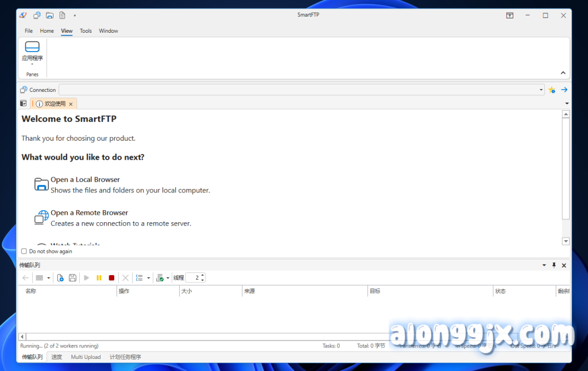Viewport: 588px width, 371px height.
Task: Increase the 线程 thread count with the up arrow
Action: (x=202, y=276)
